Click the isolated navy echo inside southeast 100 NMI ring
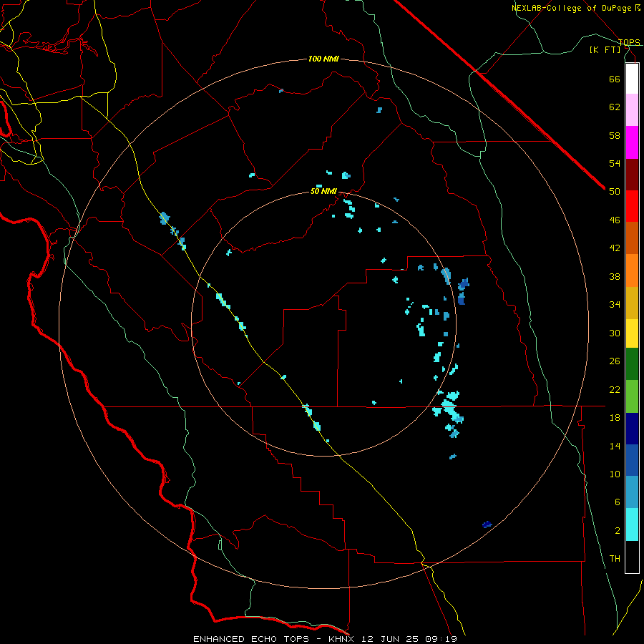 tap(487, 525)
